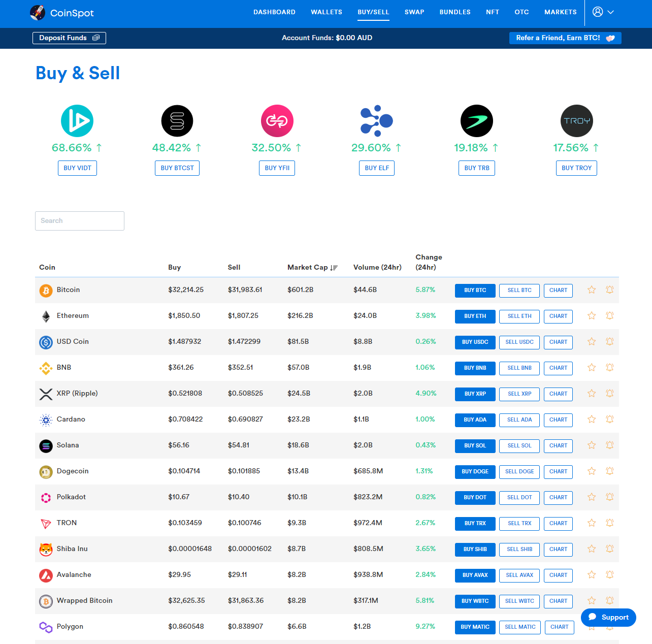The width and height of the screenshot is (652, 644).
Task: Click the Ethereum coin icon
Action: pyautogui.click(x=46, y=316)
